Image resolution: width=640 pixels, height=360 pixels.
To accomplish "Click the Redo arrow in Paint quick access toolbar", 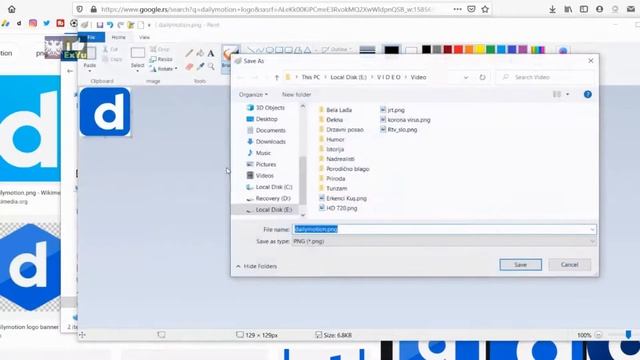I will point(120,25).
